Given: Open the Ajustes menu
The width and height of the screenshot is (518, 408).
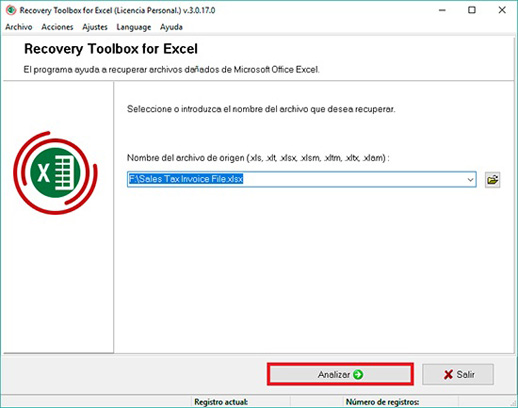Looking at the screenshot, I should tap(95, 27).
